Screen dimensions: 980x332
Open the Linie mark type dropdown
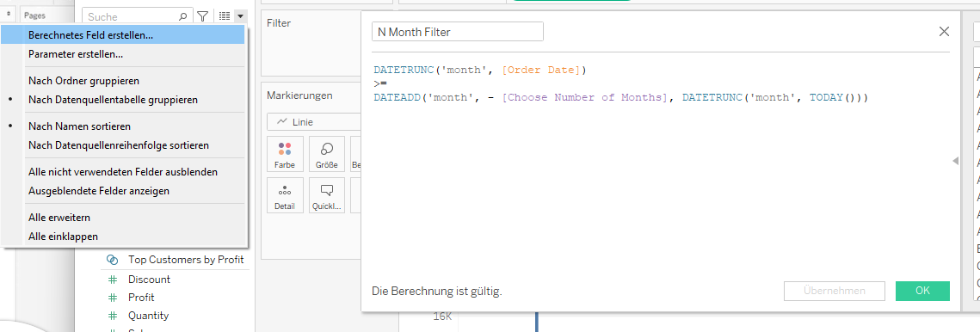click(314, 122)
